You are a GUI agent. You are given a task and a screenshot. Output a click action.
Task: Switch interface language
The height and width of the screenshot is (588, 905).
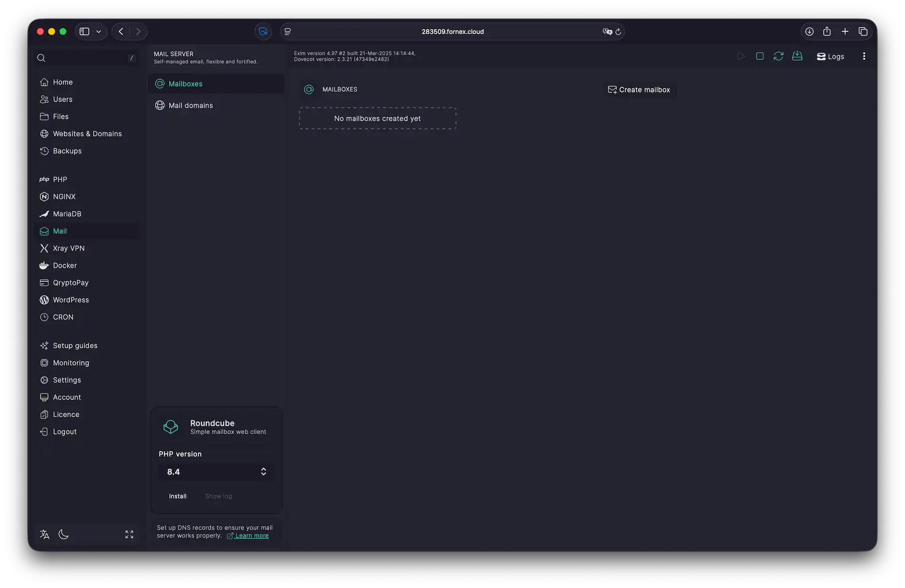pos(44,534)
